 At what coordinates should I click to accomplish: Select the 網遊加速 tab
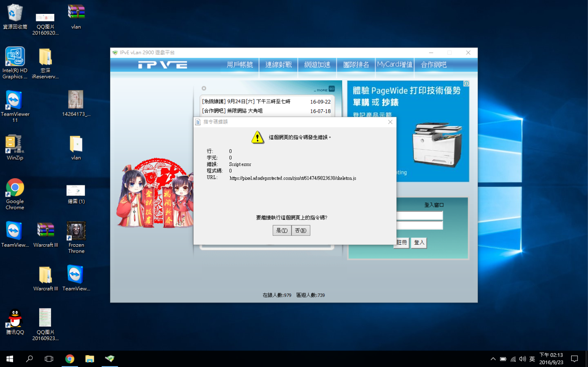coord(317,65)
